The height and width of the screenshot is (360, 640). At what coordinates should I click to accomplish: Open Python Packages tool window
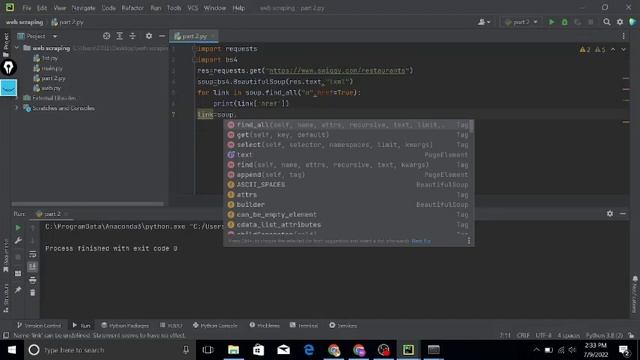tap(125, 325)
